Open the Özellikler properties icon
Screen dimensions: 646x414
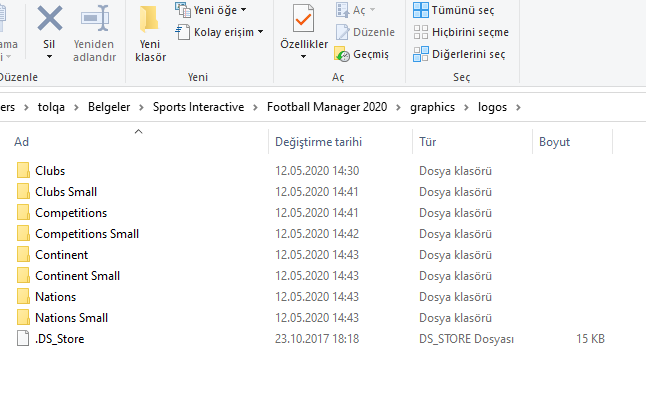coord(303,18)
